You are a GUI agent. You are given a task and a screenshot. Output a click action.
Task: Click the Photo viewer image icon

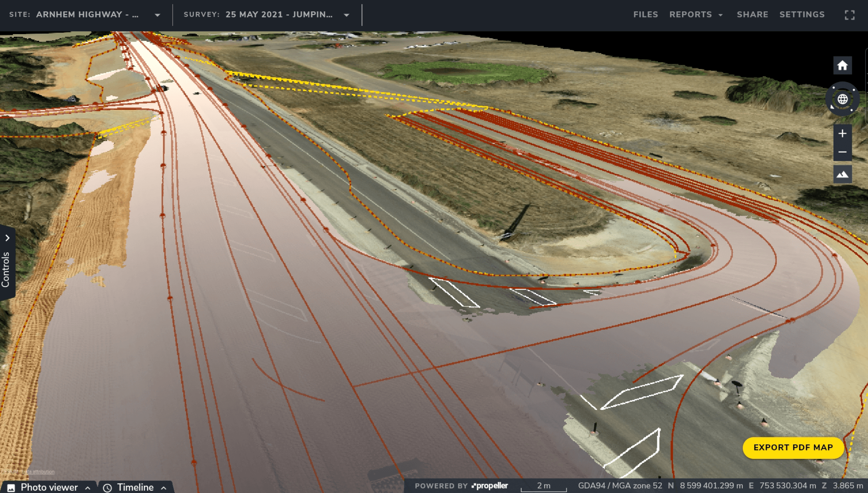tap(11, 487)
